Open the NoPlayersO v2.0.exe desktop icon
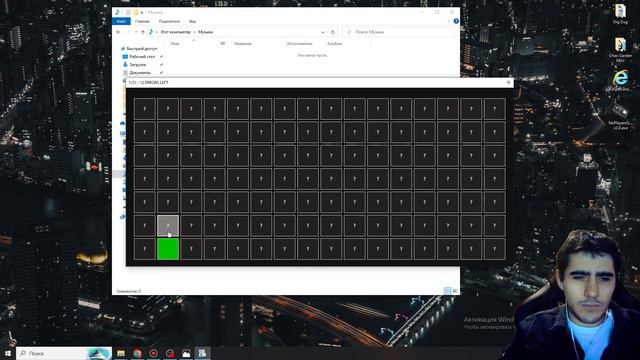 (x=620, y=117)
